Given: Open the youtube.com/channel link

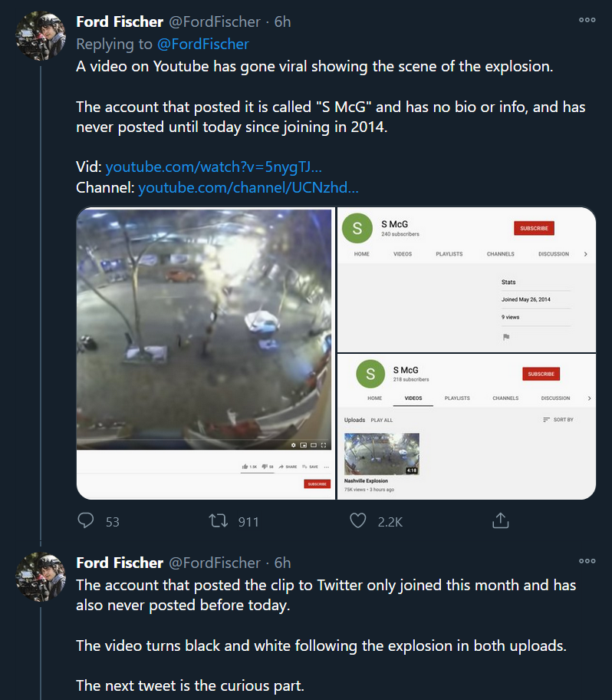Looking at the screenshot, I should [x=248, y=187].
